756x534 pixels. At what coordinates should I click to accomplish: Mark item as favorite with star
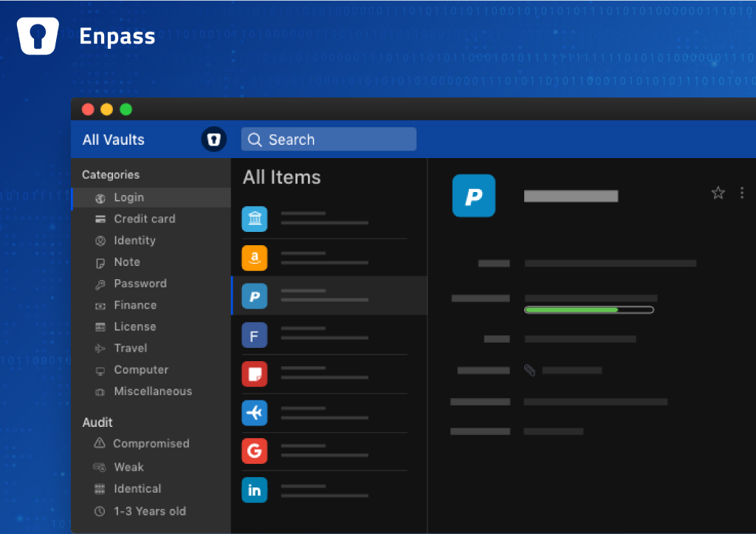pyautogui.click(x=718, y=193)
